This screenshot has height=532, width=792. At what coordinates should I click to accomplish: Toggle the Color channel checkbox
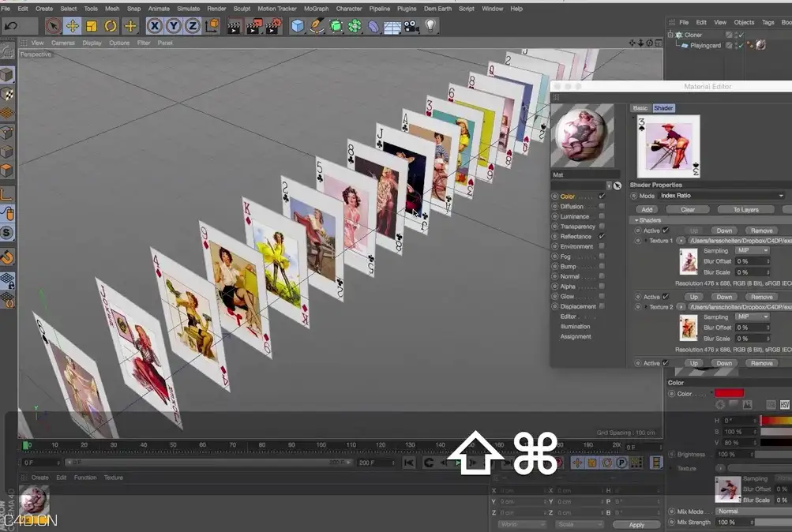pyautogui.click(x=602, y=196)
